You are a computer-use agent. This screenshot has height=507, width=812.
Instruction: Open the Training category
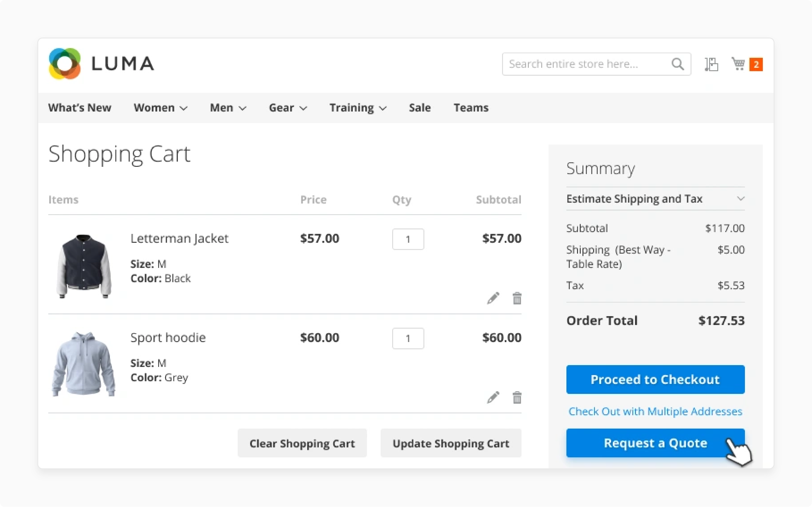[x=351, y=108]
